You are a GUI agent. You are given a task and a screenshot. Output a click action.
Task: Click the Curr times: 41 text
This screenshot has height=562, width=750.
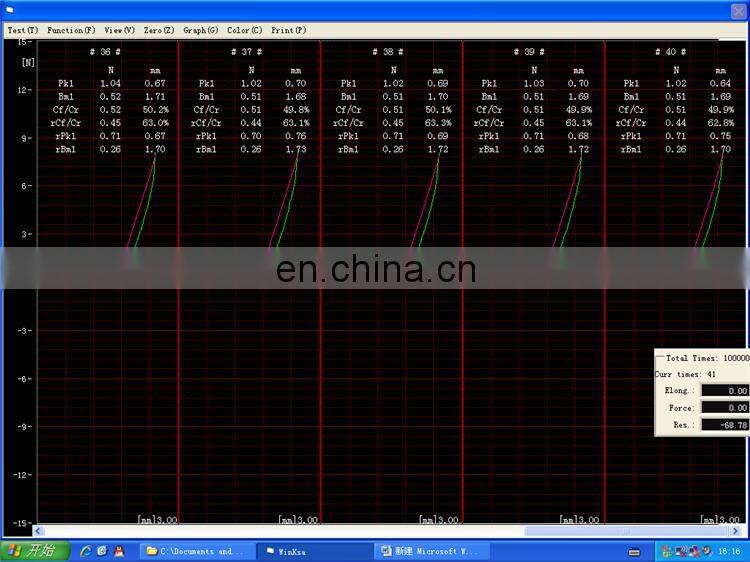(x=685, y=374)
